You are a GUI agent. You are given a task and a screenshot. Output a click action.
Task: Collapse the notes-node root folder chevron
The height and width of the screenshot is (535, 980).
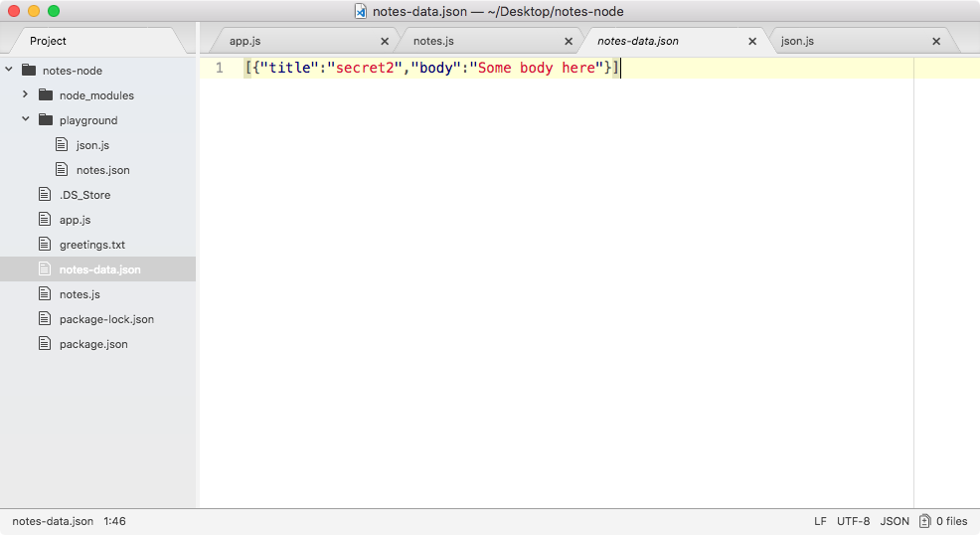pyautogui.click(x=9, y=70)
